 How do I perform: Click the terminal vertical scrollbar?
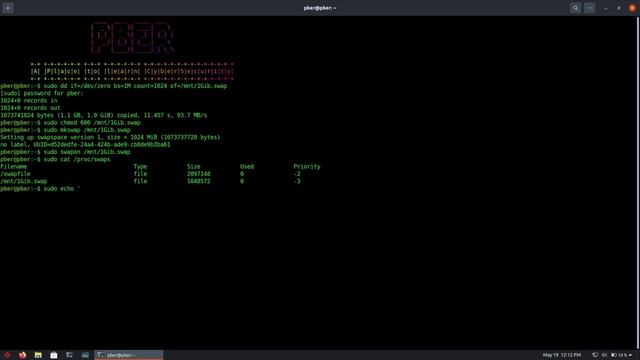pyautogui.click(x=638, y=183)
